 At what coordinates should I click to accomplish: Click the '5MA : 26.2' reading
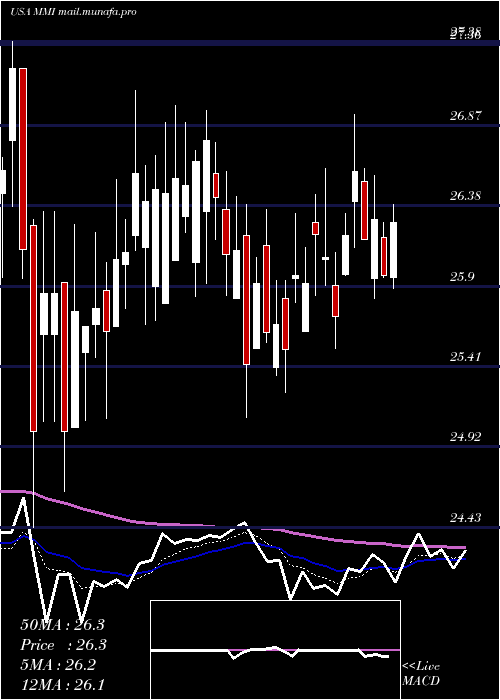coord(58,665)
